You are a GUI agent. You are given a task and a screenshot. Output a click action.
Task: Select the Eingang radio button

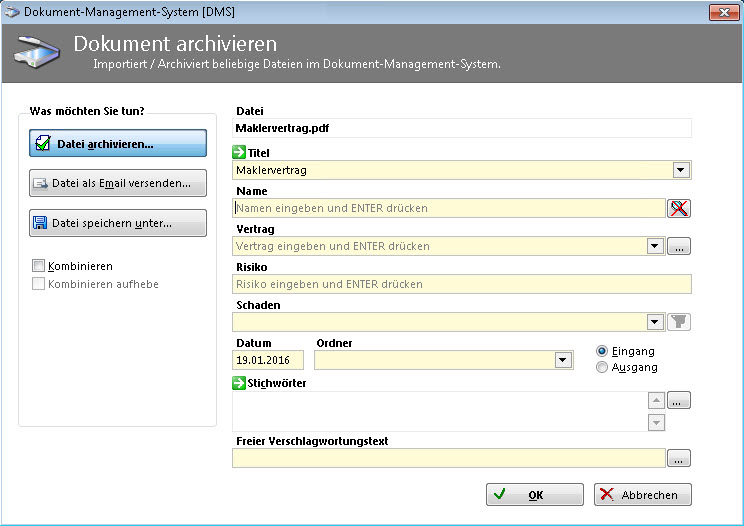click(602, 351)
